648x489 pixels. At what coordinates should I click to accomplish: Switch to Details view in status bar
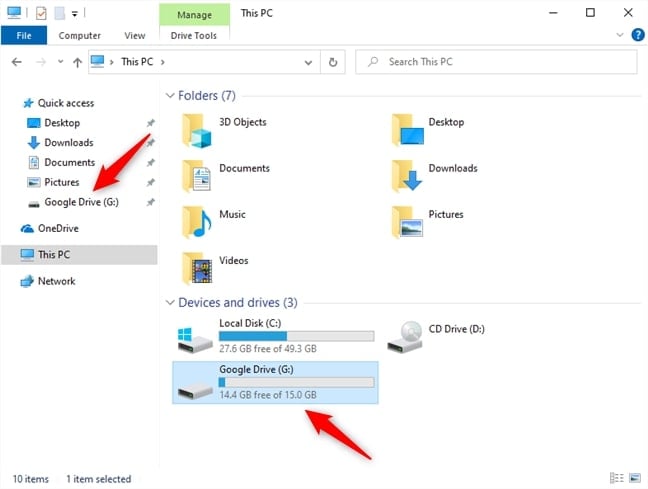point(617,478)
